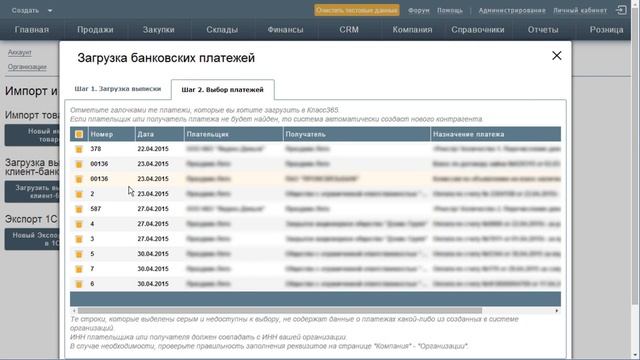Click the table horizontal scrollbar thumb

click(280, 311)
